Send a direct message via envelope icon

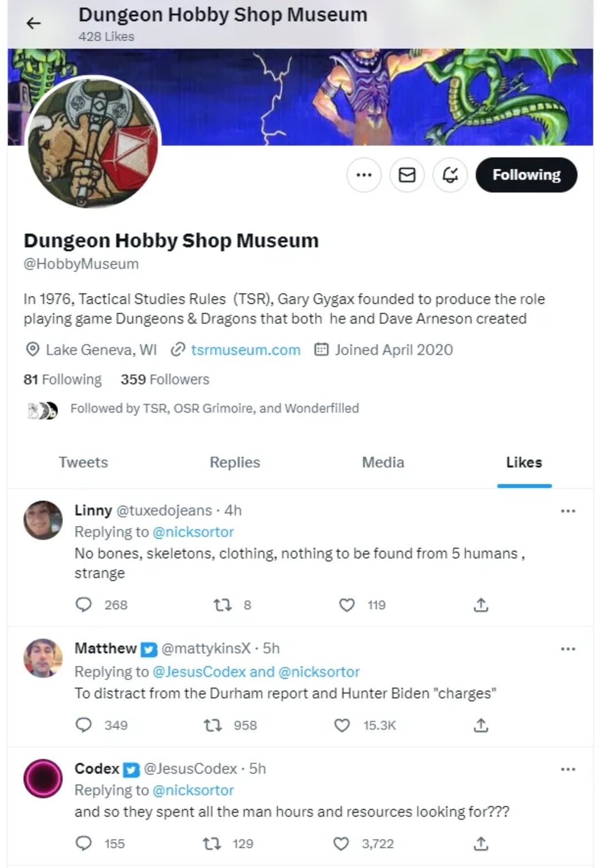(x=407, y=175)
